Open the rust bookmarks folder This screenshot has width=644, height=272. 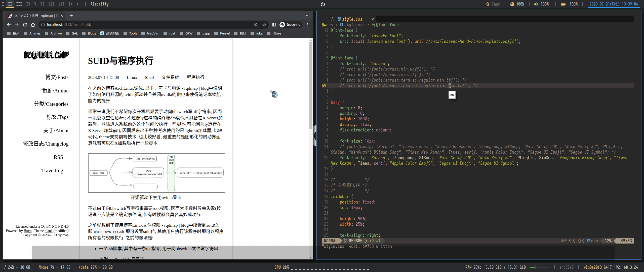tap(169, 33)
